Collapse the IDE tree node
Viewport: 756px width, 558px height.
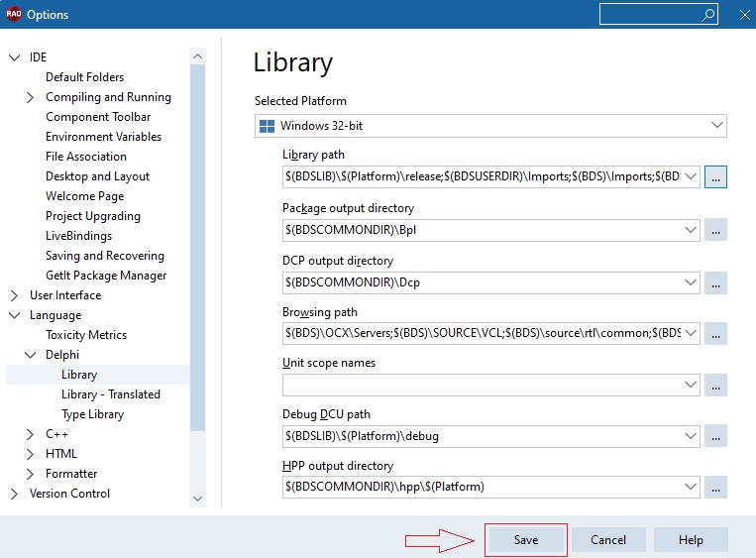point(15,57)
